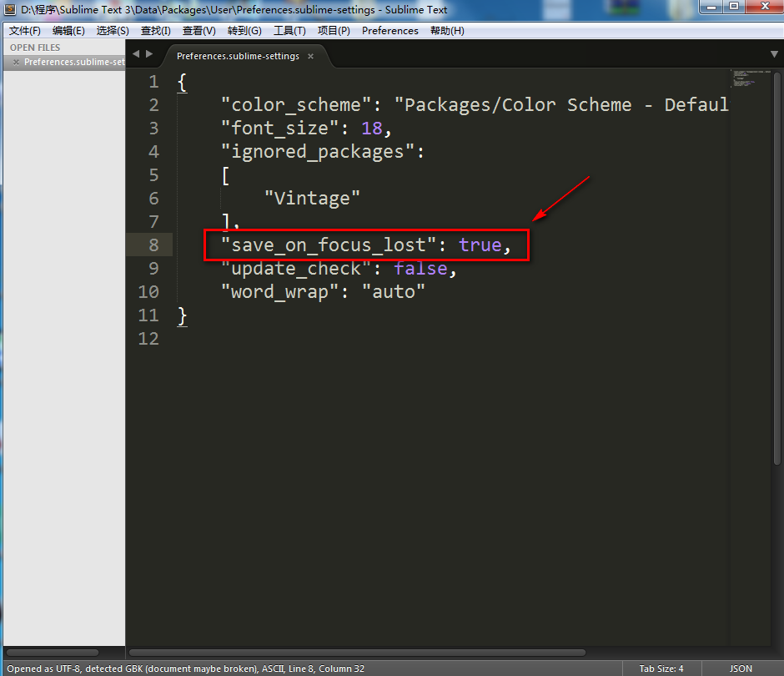Click the sidebar's horizontal scrollbar

pos(52,653)
